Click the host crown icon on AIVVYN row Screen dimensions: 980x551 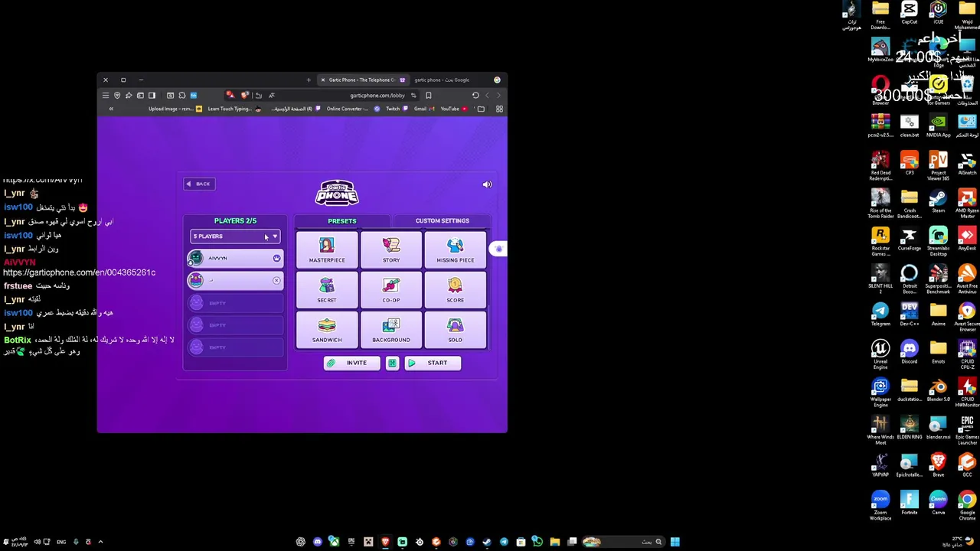(x=276, y=258)
